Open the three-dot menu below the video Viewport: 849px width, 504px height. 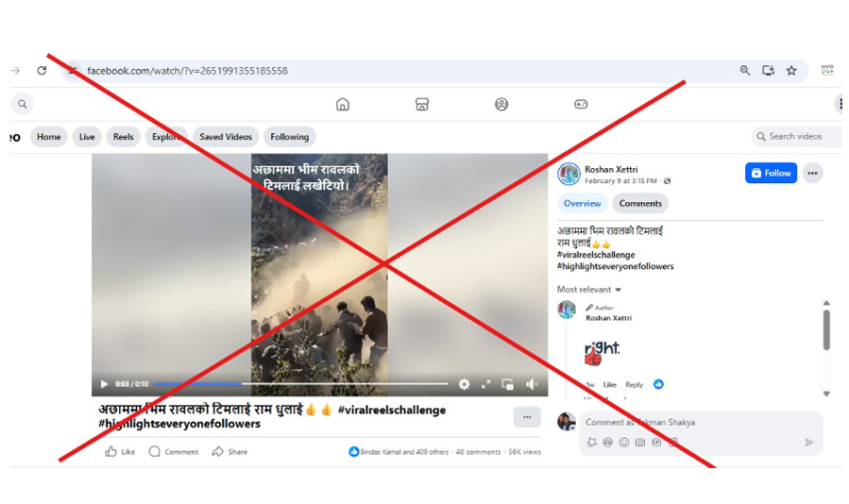pos(526,416)
